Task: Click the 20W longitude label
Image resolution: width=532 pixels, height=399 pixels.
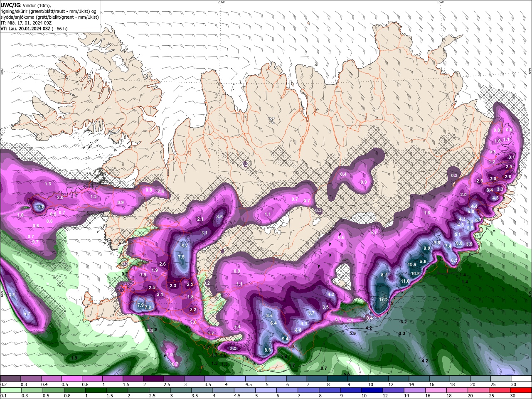Action: pos(221,2)
